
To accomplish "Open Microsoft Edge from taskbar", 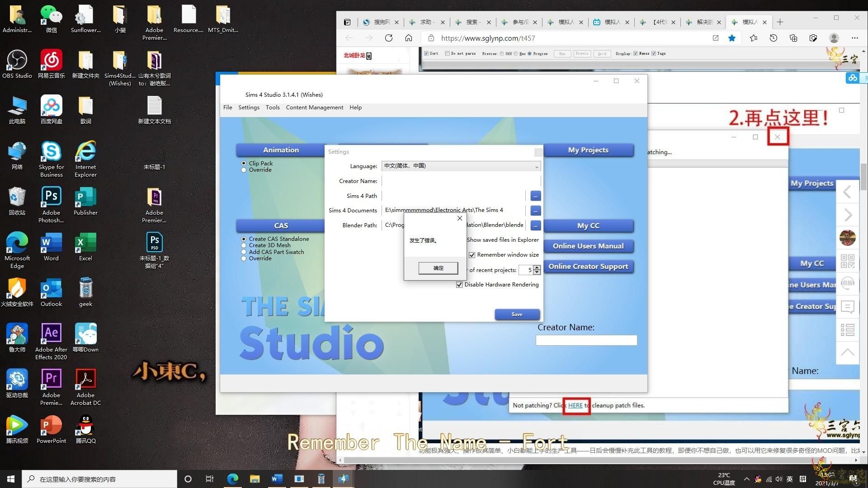I will 232,479.
